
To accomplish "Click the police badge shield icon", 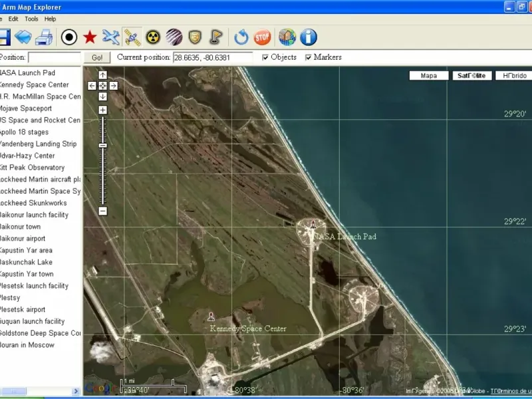I will (x=194, y=37).
